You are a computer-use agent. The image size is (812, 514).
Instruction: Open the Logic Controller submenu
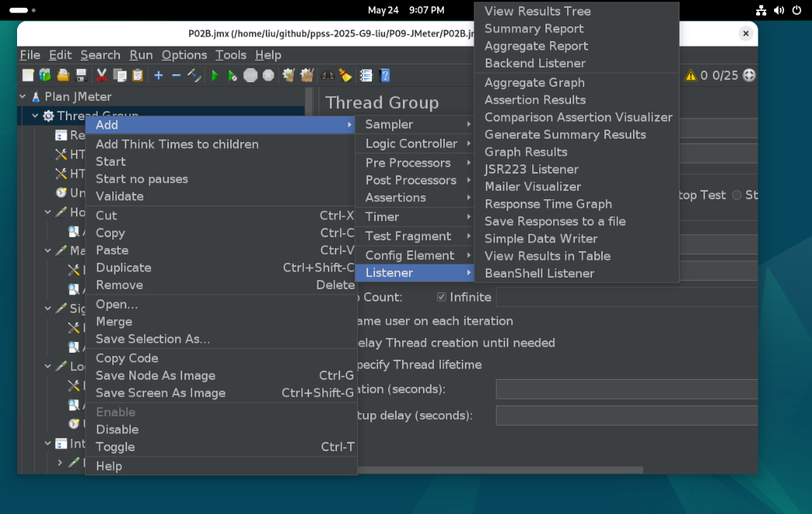pyautogui.click(x=415, y=143)
